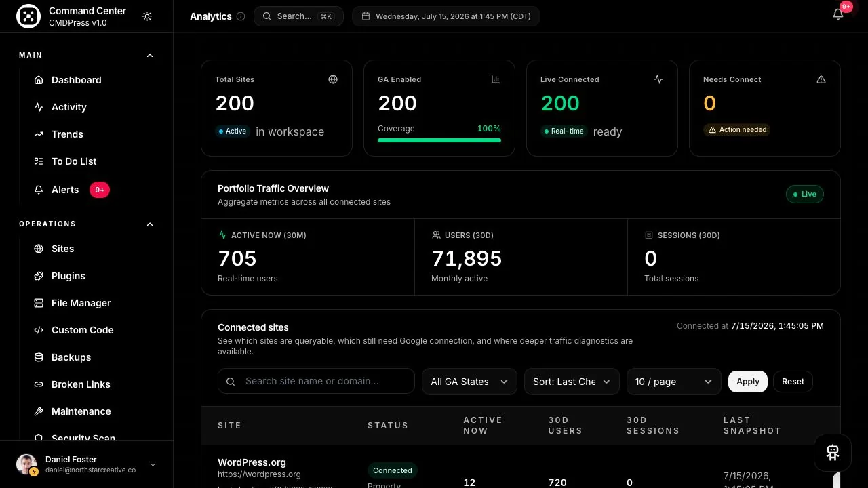The height and width of the screenshot is (488, 868).
Task: Click the Broken Links chain icon
Action: pyautogui.click(x=39, y=384)
